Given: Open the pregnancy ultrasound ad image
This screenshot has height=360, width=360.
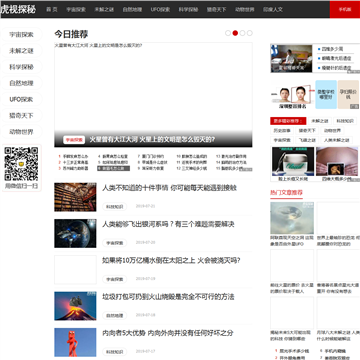Looking at the screenshot, I should pos(337,162).
